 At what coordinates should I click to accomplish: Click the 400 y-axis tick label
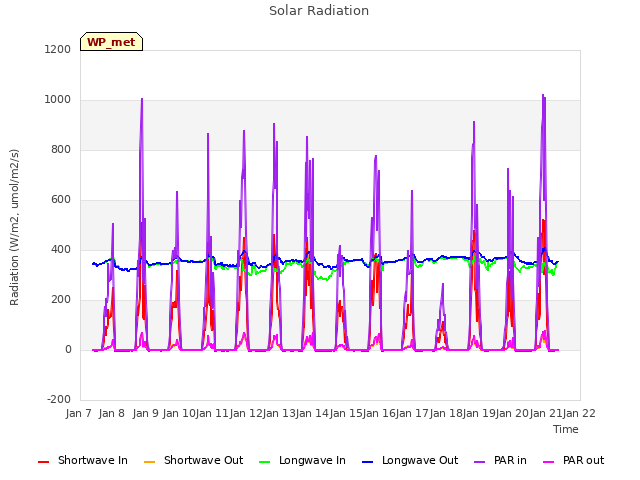(61, 250)
